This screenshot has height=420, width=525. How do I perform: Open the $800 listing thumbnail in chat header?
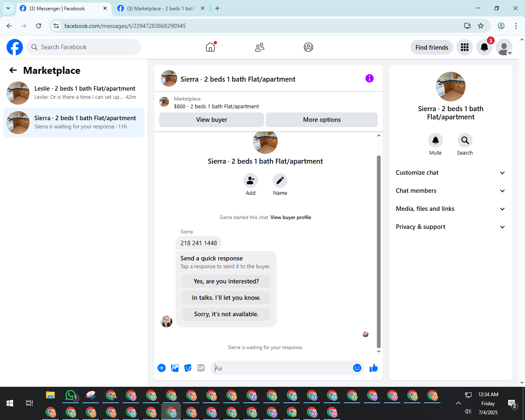164,102
